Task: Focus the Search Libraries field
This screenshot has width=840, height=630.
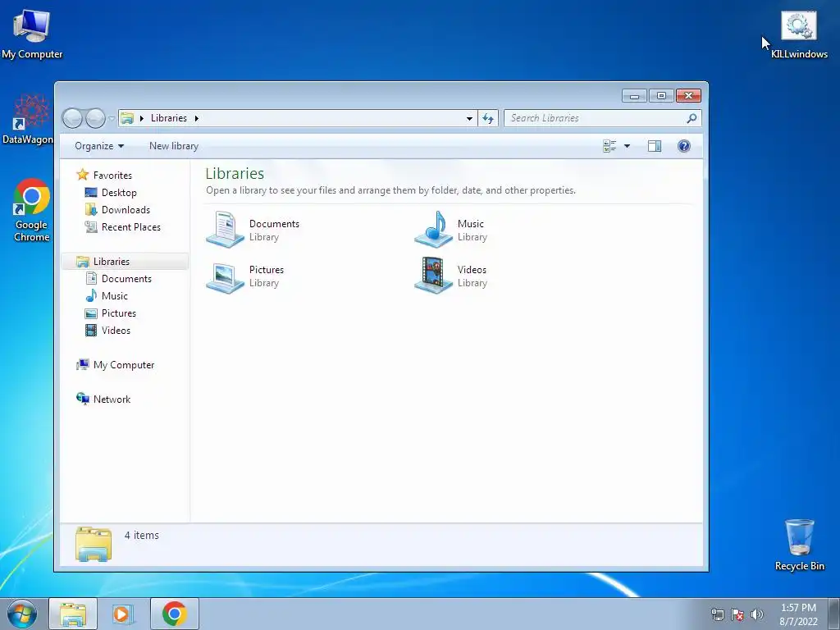Action: 602,118
